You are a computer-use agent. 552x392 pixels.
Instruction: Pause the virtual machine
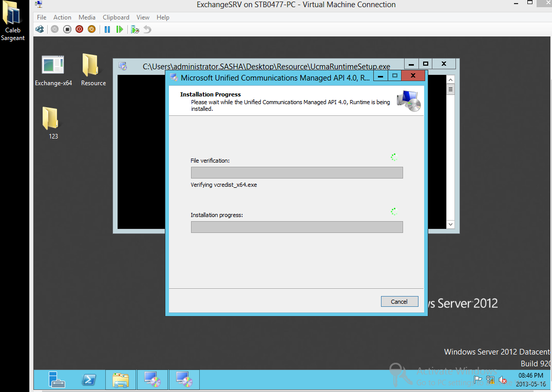pyautogui.click(x=107, y=29)
